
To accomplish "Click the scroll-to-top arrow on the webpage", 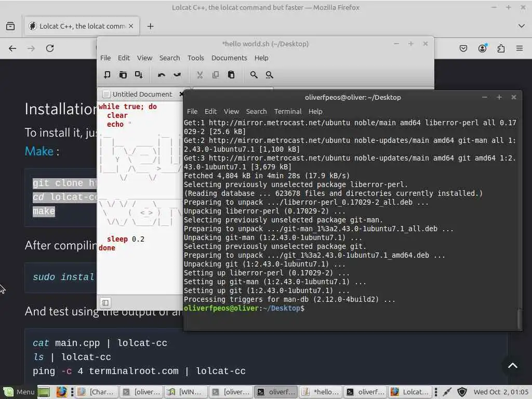I will click(x=513, y=365).
